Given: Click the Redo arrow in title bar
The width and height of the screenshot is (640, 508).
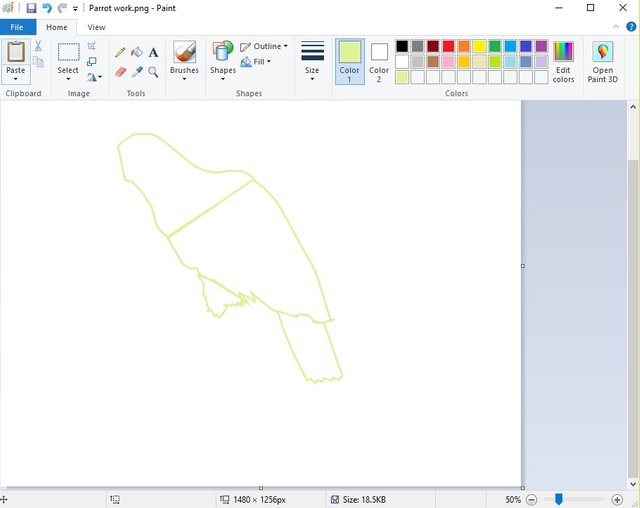Looking at the screenshot, I should click(62, 8).
